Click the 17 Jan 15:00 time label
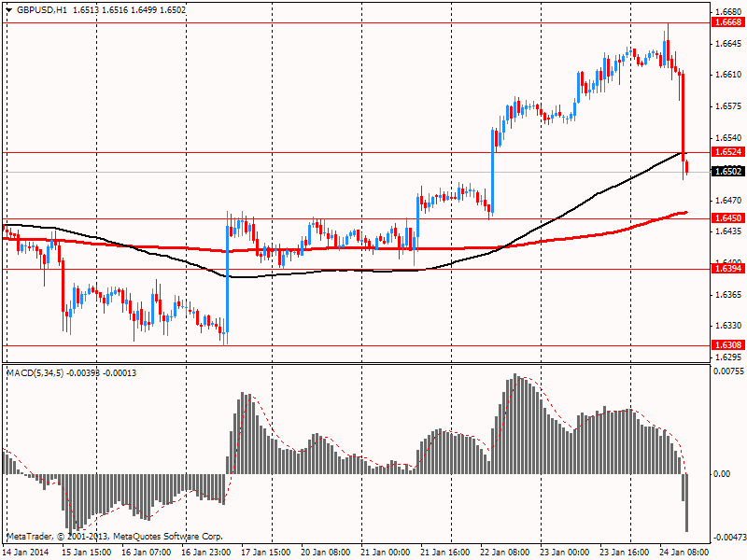Screen dimensions: 747x560 266,553
